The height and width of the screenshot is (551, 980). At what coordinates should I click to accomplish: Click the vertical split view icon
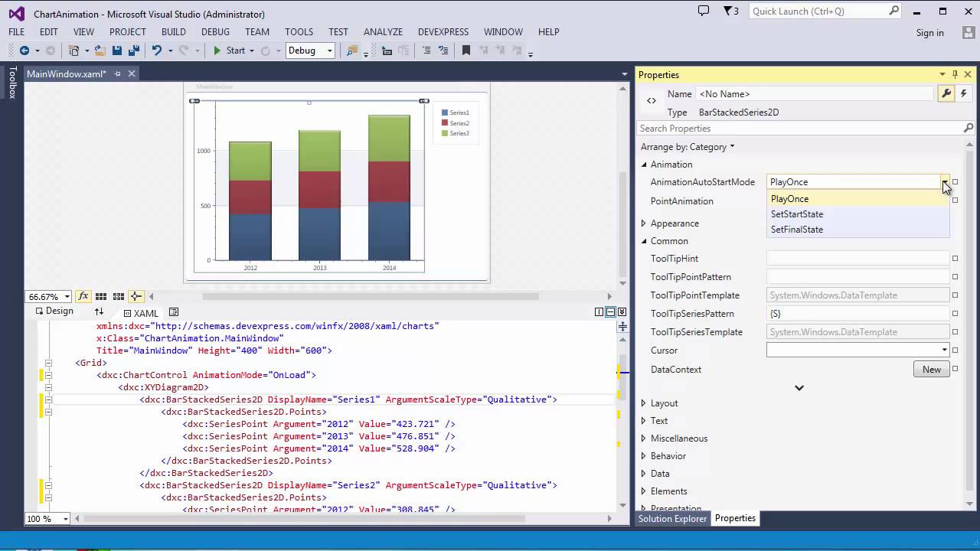(x=599, y=312)
